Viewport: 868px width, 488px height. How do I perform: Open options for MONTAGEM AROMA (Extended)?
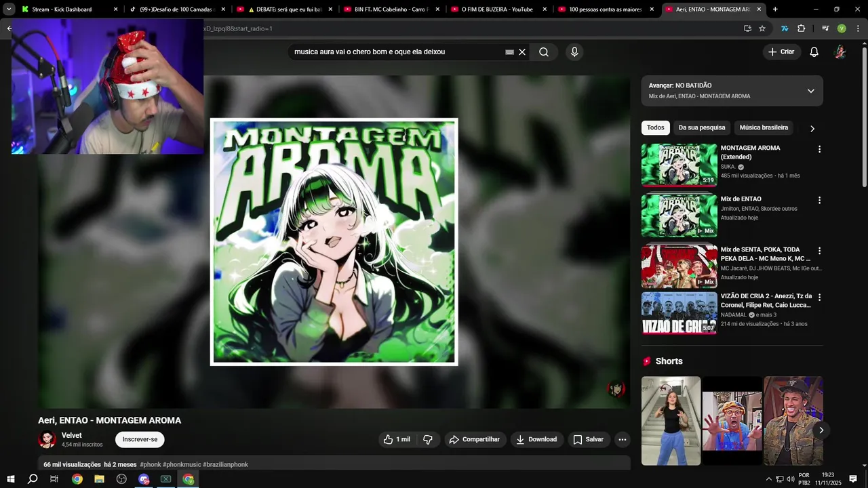click(819, 149)
